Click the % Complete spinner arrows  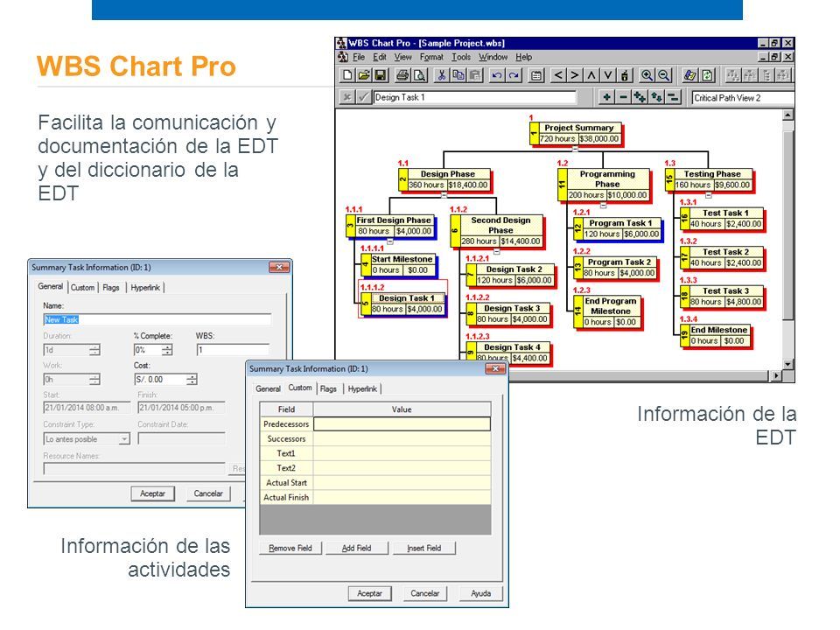167,350
